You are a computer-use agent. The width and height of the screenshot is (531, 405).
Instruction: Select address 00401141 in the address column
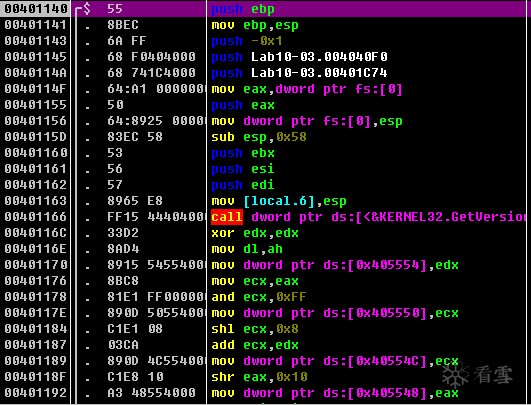pos(36,25)
